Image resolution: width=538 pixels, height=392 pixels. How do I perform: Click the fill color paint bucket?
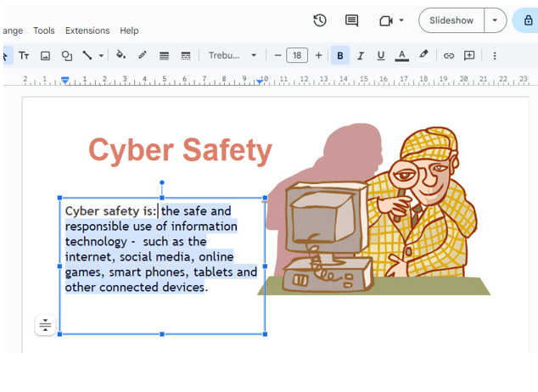(x=120, y=56)
